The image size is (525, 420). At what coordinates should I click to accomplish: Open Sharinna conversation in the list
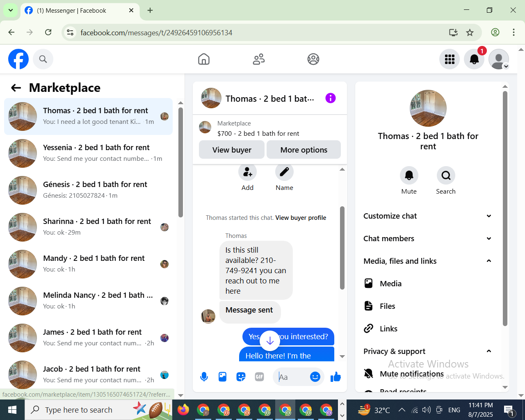coord(88,227)
